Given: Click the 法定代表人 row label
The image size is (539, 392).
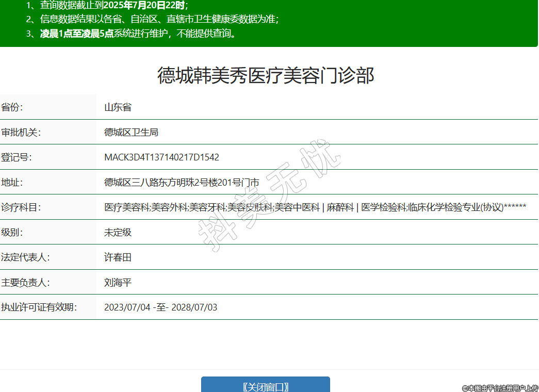Looking at the screenshot, I should pos(25,257).
